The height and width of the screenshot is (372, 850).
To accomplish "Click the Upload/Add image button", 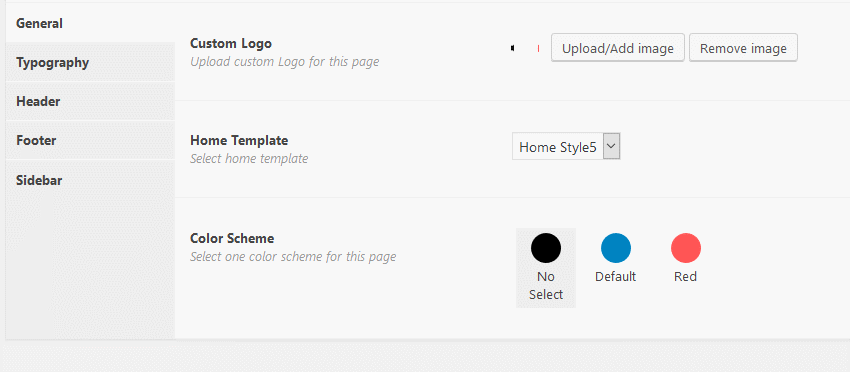I will click(617, 48).
